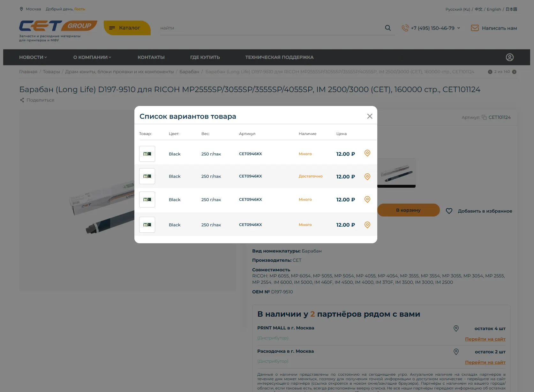This screenshot has height=392, width=534.
Task: Show PRINT MALL location pin
Action: point(456,328)
